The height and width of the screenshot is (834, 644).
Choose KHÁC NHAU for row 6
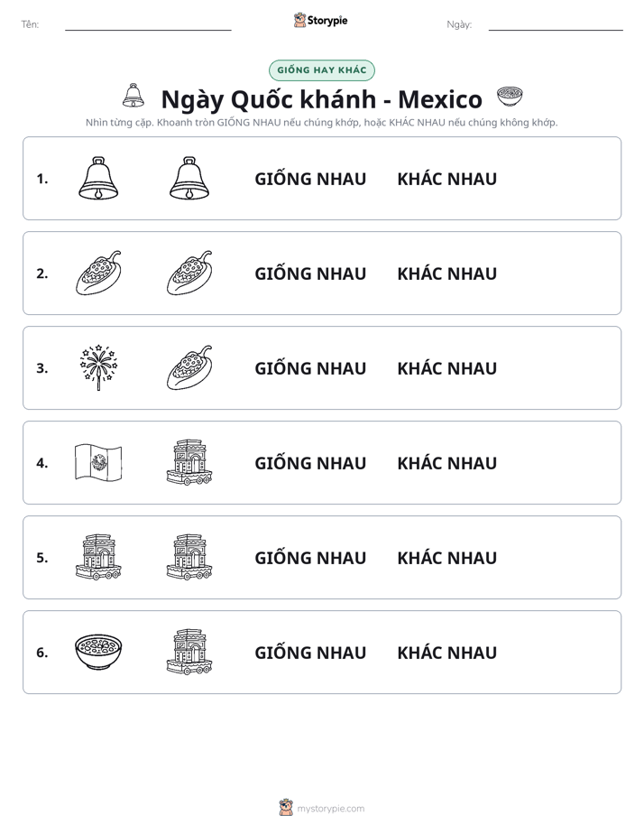coord(446,652)
